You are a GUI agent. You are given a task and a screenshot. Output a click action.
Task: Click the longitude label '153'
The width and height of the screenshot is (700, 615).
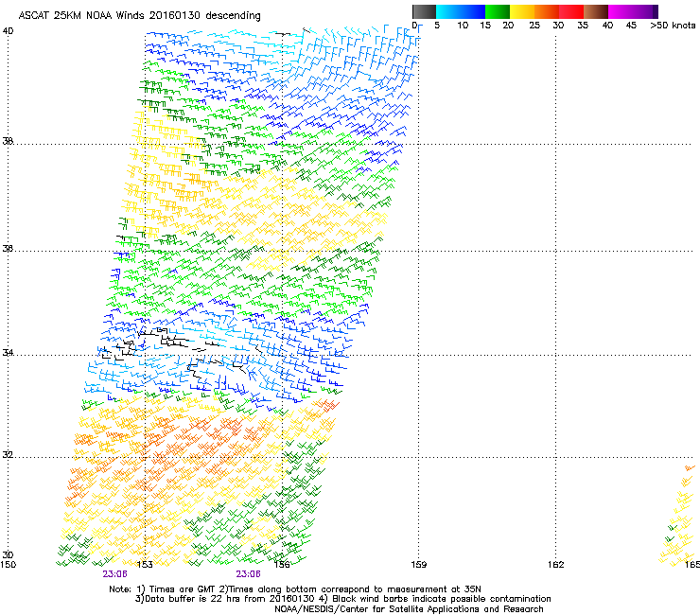click(x=145, y=565)
